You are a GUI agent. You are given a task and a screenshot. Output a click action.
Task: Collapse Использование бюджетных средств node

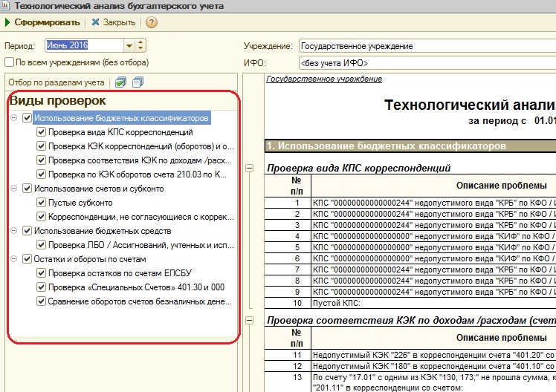[14, 231]
